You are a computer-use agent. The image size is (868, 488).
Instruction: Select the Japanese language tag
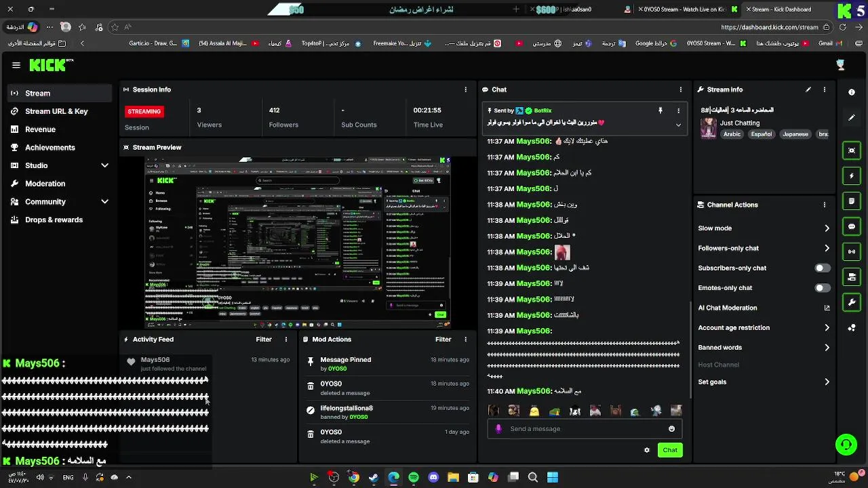tap(795, 134)
